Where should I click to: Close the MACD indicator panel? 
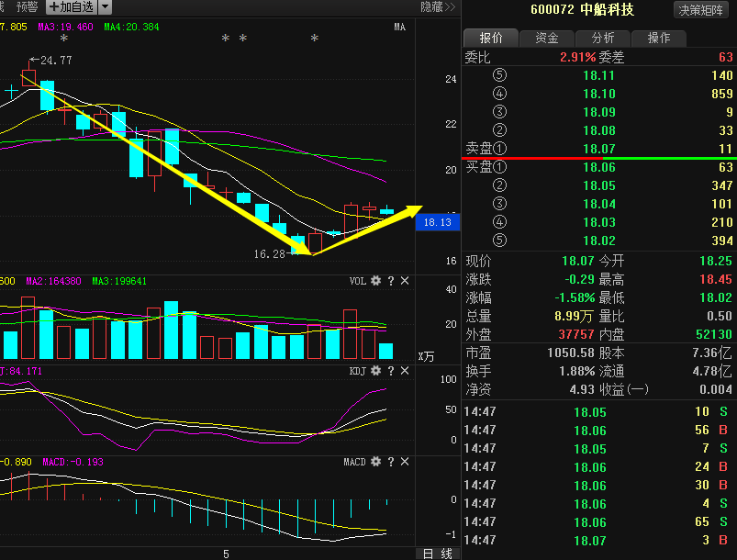[405, 461]
